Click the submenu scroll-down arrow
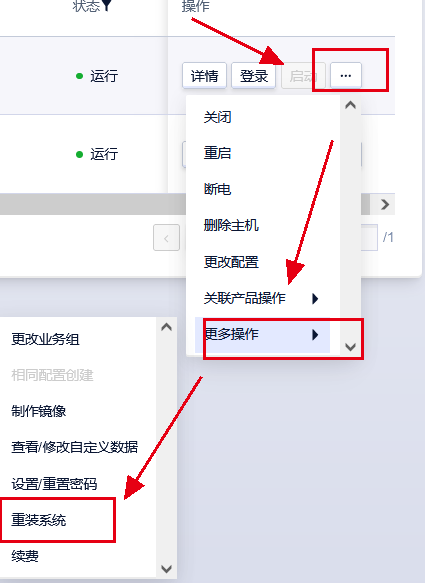 coord(166,568)
